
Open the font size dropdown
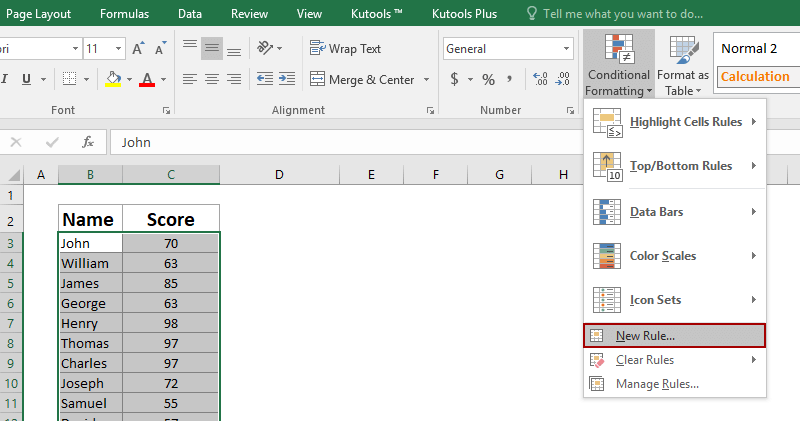[x=120, y=49]
